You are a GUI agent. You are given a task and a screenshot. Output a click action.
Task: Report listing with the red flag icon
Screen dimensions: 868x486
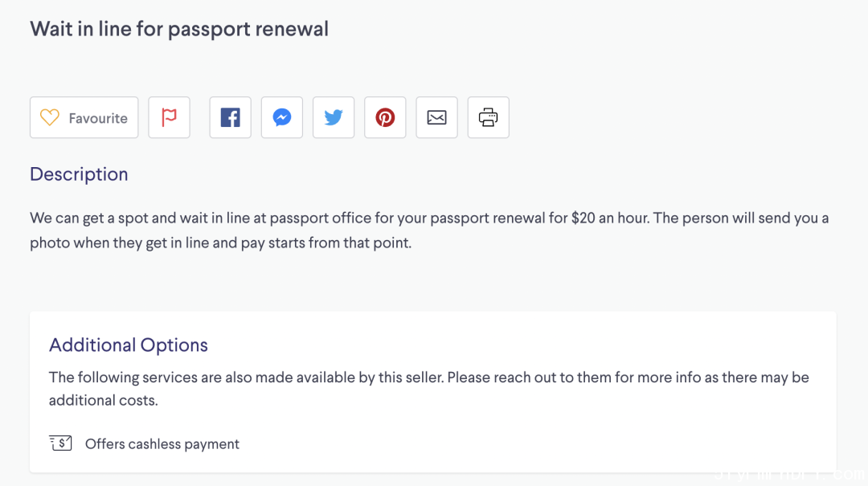(x=169, y=117)
